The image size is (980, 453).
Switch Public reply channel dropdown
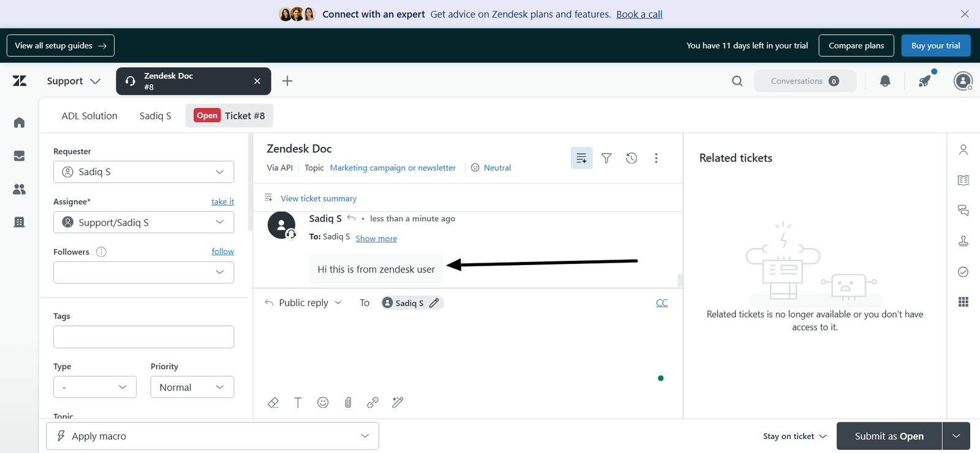[x=303, y=303]
